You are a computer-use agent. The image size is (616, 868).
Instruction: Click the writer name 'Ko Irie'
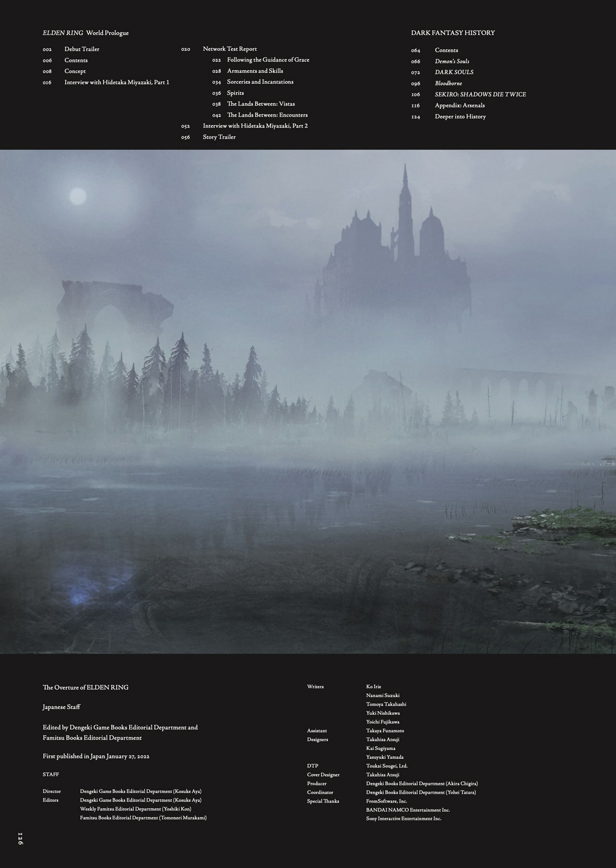[x=373, y=687]
